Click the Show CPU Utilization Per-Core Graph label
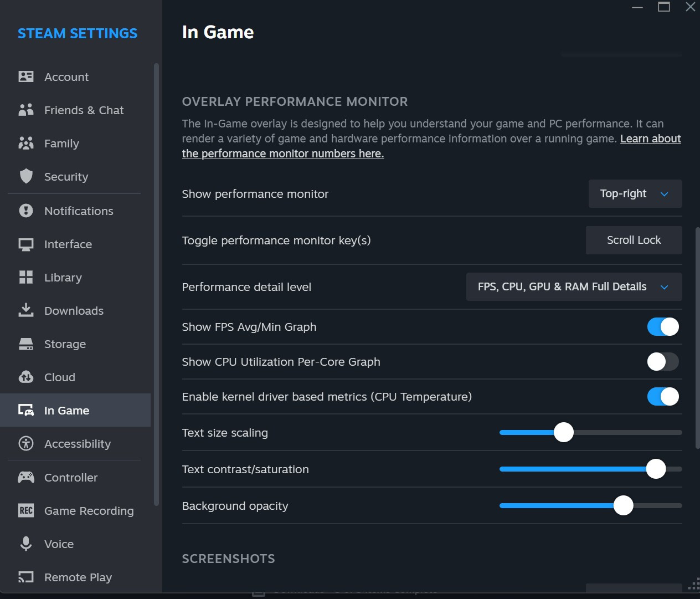 point(281,362)
